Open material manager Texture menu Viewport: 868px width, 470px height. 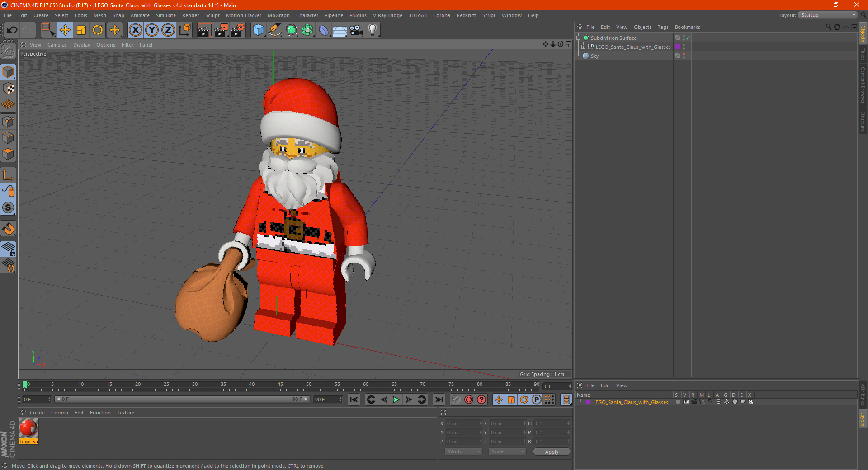point(125,413)
